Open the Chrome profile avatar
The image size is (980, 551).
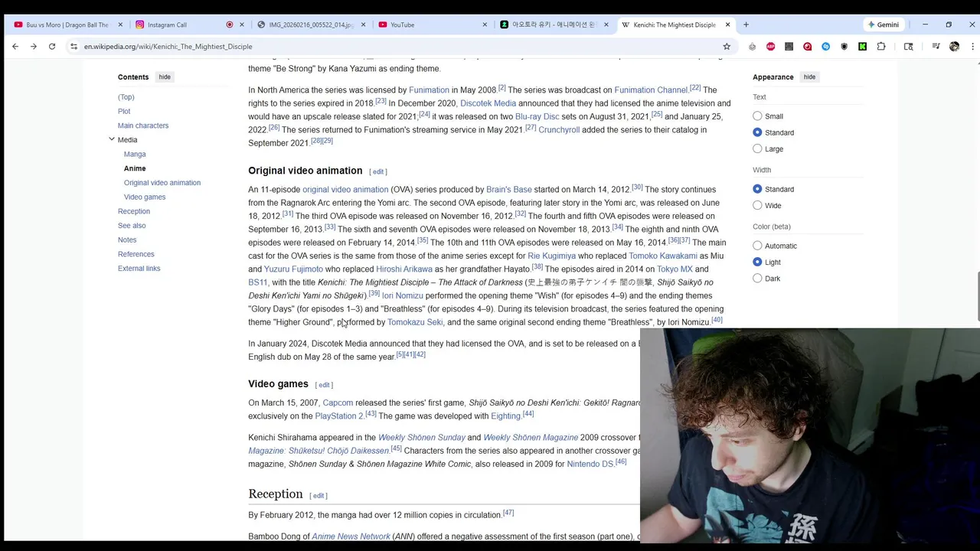[x=954, y=47]
